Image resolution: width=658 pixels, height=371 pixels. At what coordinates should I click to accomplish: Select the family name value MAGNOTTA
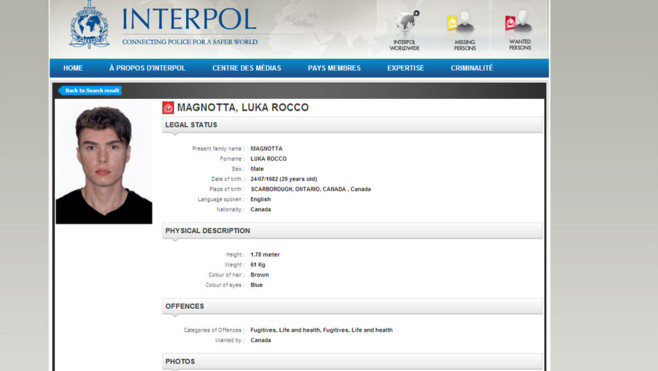click(266, 149)
